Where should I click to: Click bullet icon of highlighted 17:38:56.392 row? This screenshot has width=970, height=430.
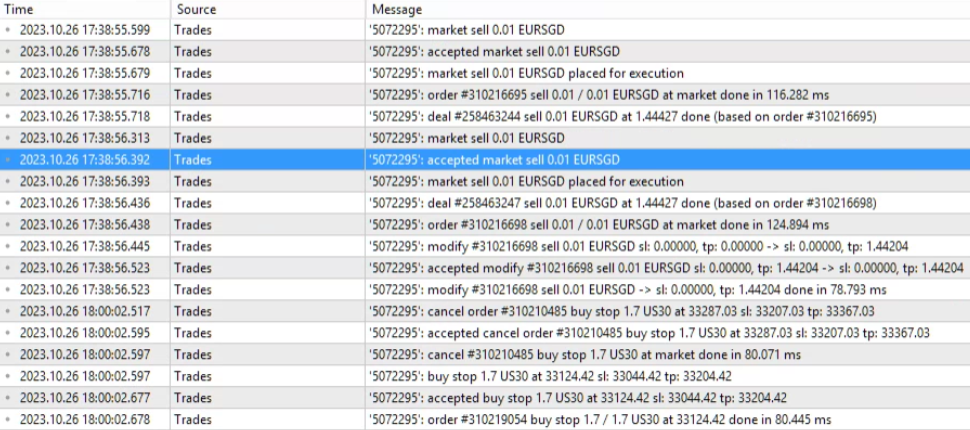[x=9, y=160]
